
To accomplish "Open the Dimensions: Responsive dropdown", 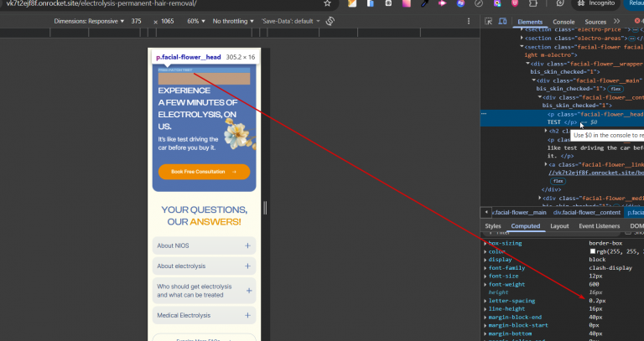I will [x=89, y=21].
